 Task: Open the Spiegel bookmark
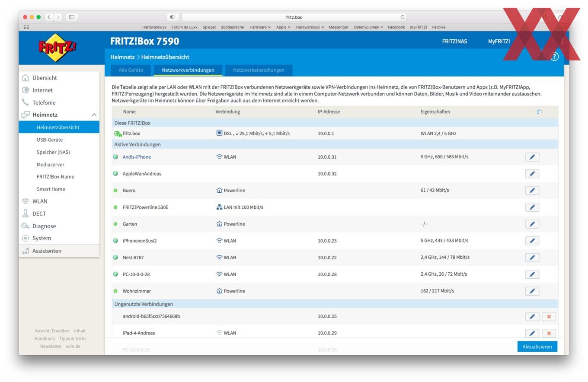tap(209, 27)
